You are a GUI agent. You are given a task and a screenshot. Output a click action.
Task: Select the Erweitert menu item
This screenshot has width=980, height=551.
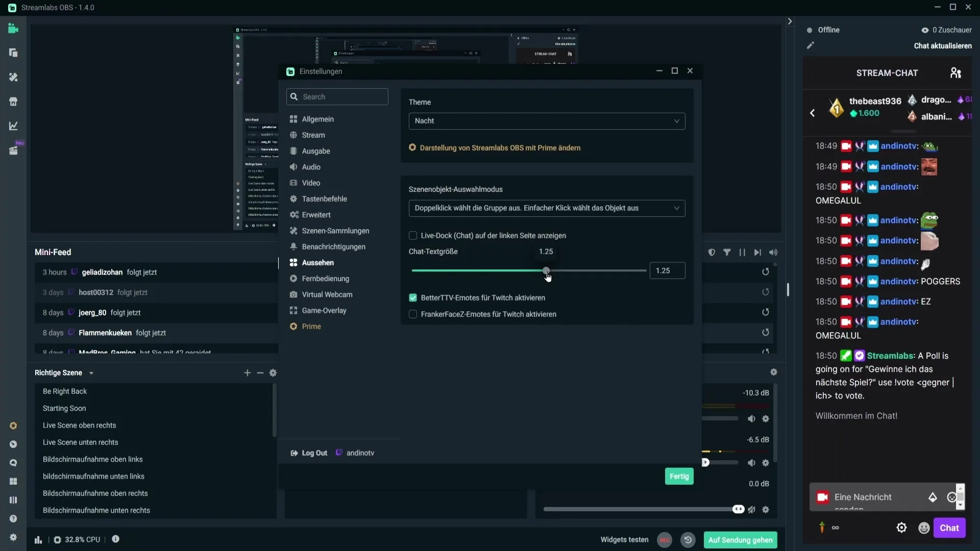tap(316, 215)
